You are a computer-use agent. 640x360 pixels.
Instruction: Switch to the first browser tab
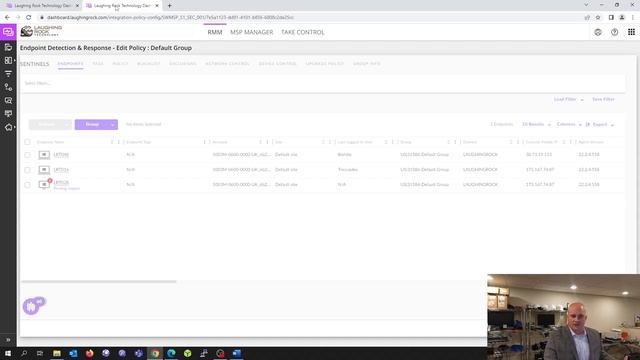[42, 6]
